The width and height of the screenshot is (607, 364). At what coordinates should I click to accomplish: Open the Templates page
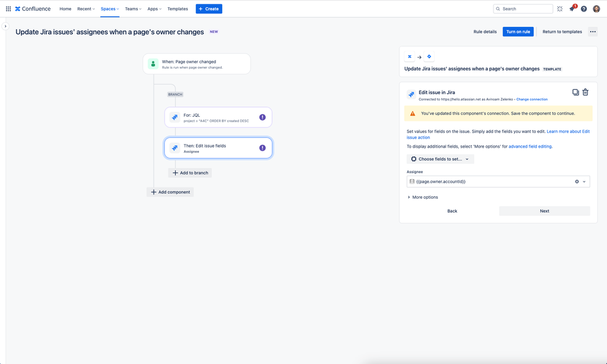pos(177,9)
